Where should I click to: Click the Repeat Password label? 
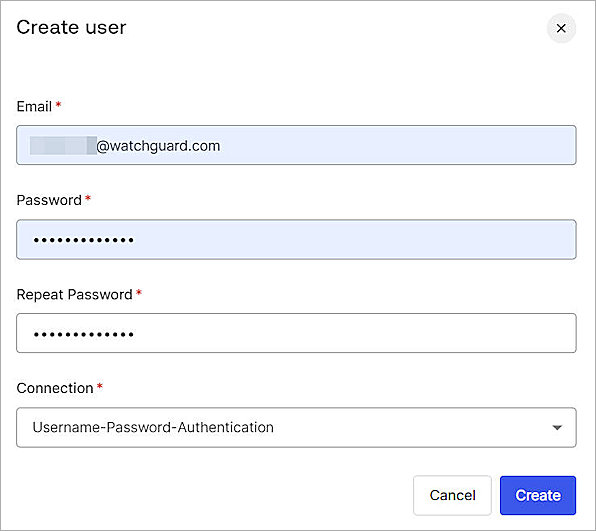(x=74, y=295)
